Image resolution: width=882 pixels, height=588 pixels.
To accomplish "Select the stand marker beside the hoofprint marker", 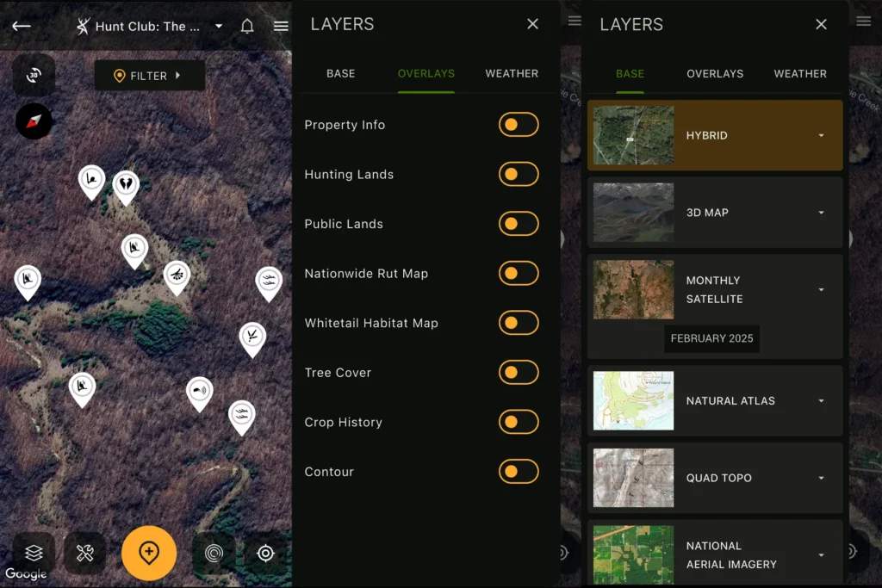I will 91,183.
